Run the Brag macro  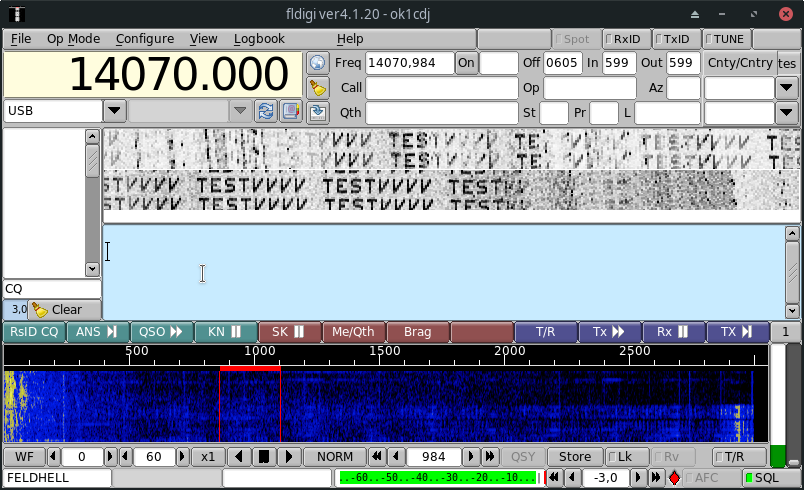(x=418, y=332)
